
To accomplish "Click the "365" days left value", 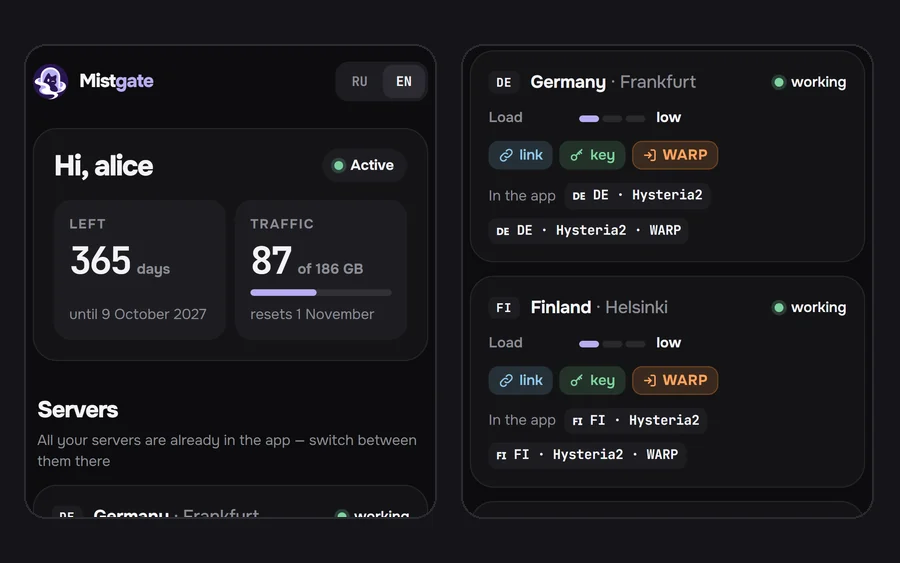I will [100, 261].
